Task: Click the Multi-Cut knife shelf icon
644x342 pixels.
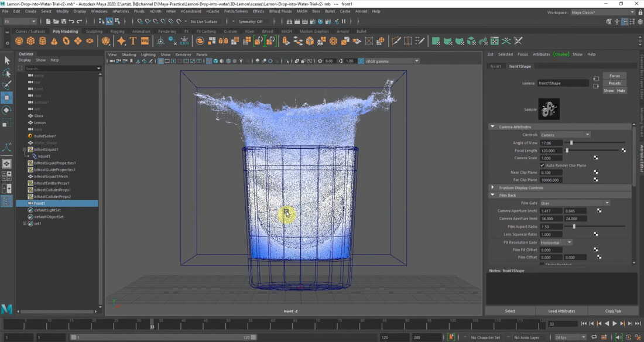Action: click(x=396, y=40)
